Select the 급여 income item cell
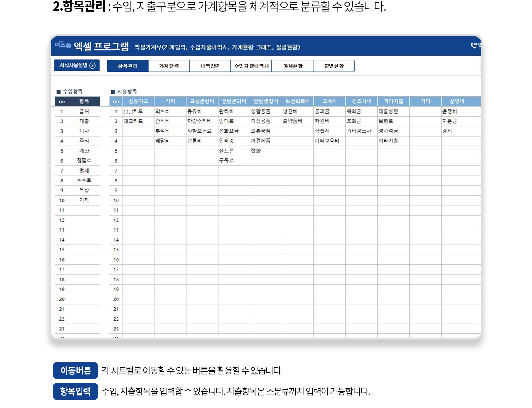Image resolution: width=532 pixels, height=408 pixels. (x=84, y=111)
